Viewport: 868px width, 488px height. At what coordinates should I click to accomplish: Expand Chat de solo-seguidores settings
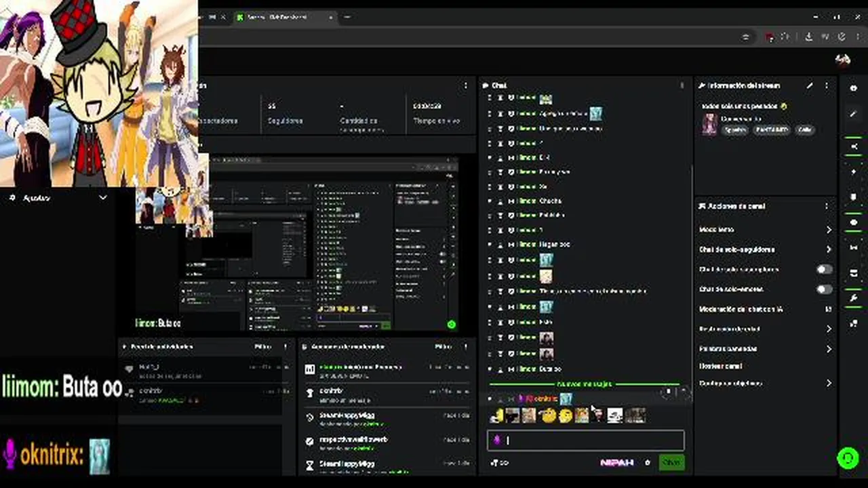(829, 249)
